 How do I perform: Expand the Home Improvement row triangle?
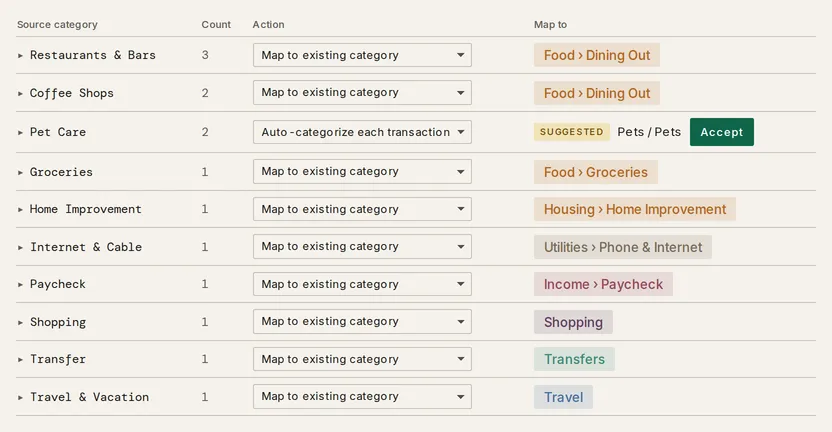pos(20,210)
